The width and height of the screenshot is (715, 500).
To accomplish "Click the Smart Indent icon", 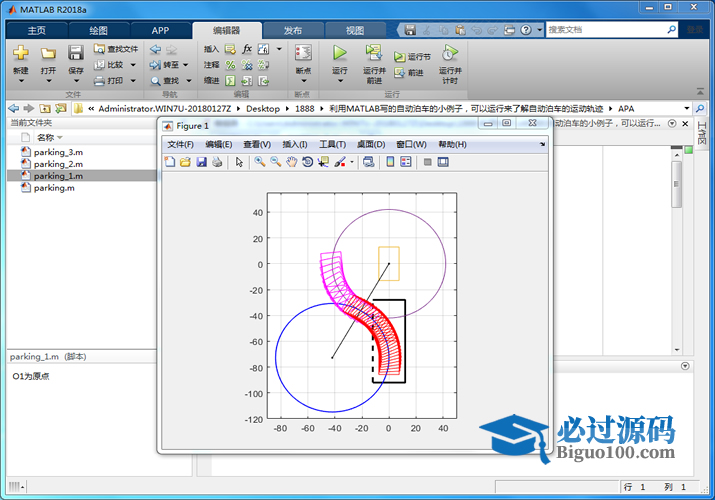I will (230, 81).
